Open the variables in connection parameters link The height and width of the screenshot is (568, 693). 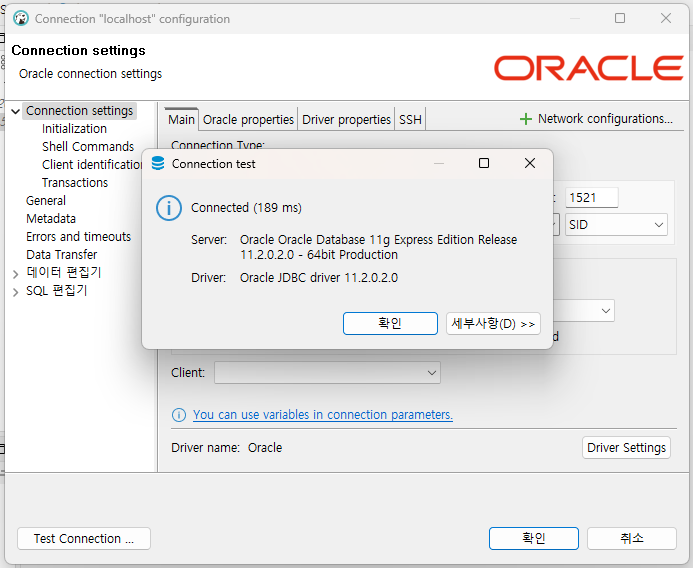(323, 415)
